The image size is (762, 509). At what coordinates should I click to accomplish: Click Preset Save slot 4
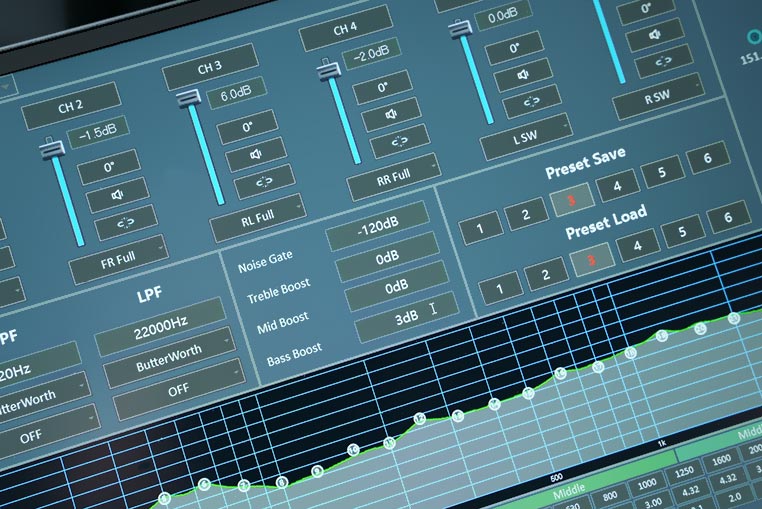[x=617, y=186]
